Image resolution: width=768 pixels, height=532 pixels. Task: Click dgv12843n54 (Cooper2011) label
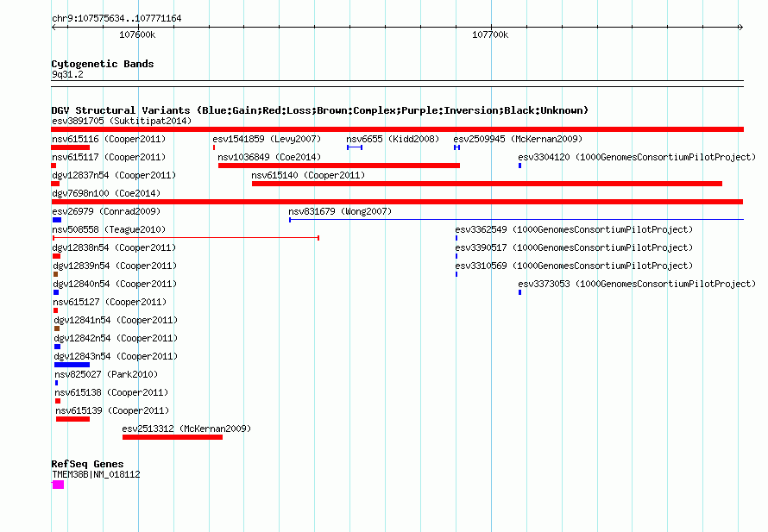pyautogui.click(x=116, y=356)
